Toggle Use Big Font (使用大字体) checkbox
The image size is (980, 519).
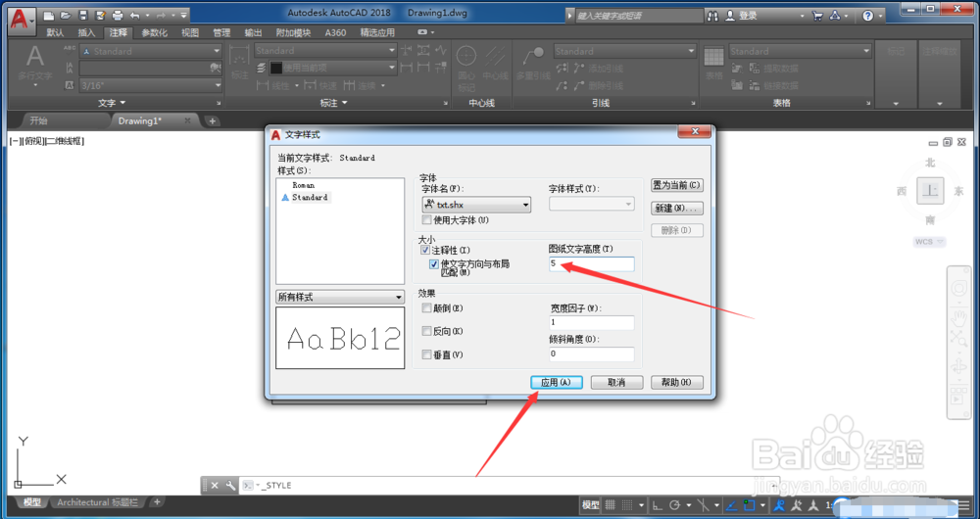pos(427,220)
